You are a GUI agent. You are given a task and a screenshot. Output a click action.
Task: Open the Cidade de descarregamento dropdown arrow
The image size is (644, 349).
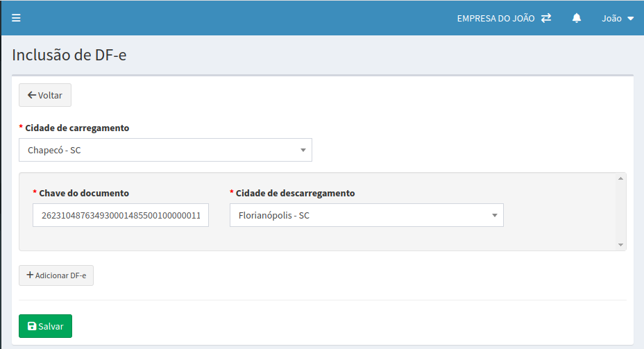(494, 215)
